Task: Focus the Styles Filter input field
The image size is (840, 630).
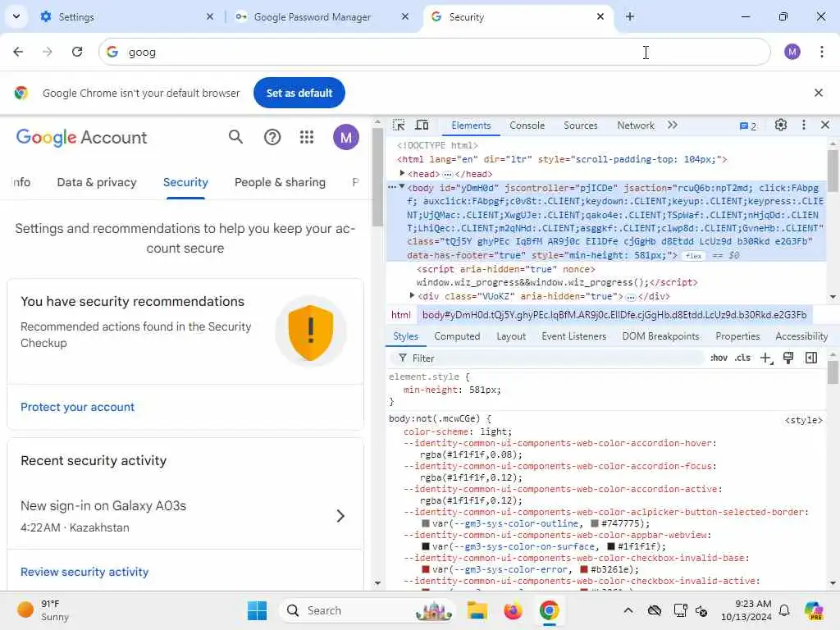Action: pos(549,358)
